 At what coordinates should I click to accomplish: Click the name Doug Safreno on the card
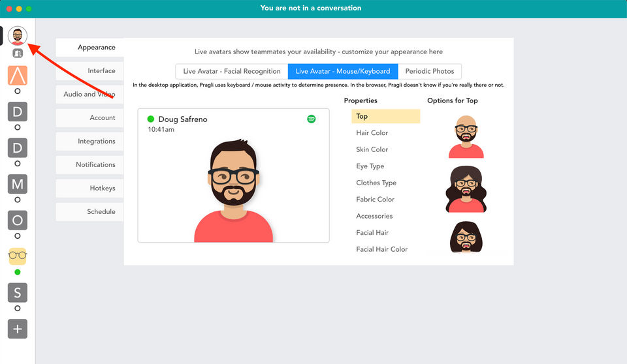coord(183,119)
